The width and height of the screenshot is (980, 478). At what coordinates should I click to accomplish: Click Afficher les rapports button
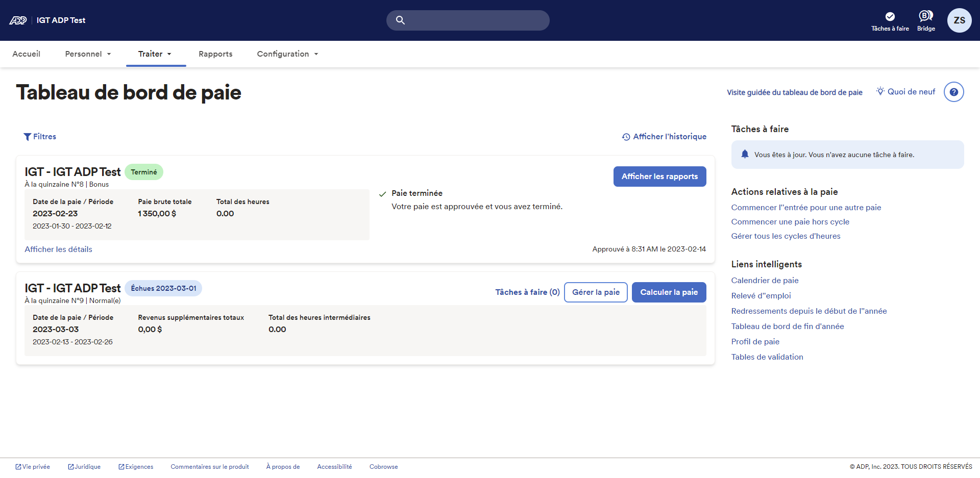click(x=659, y=177)
